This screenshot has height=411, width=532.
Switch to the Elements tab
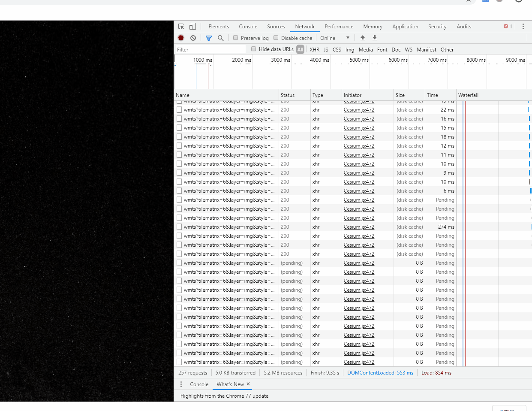coord(219,27)
